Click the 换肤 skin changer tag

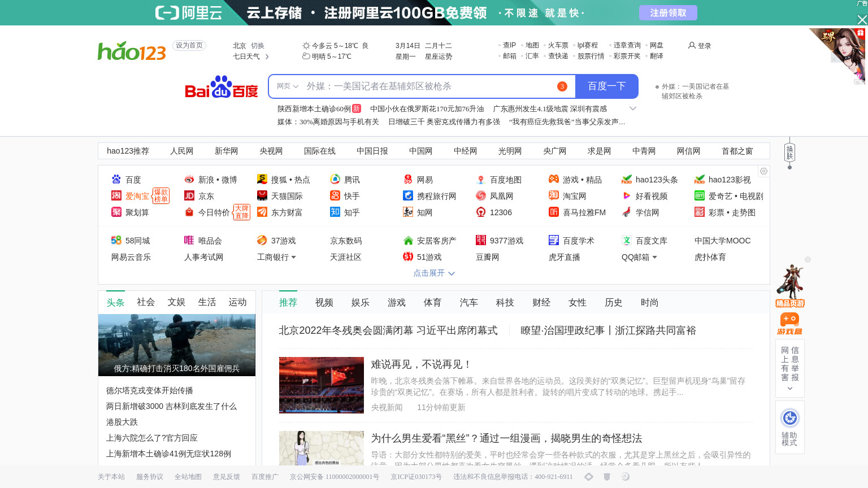(x=789, y=152)
